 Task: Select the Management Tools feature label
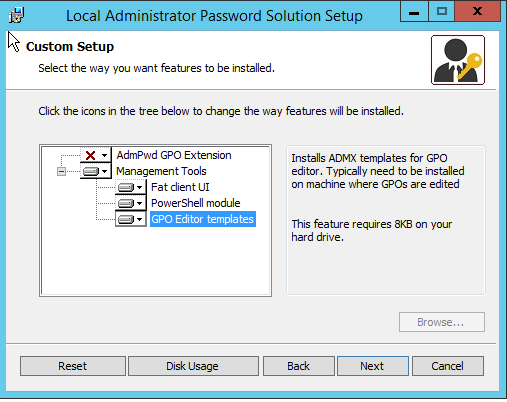[161, 171]
